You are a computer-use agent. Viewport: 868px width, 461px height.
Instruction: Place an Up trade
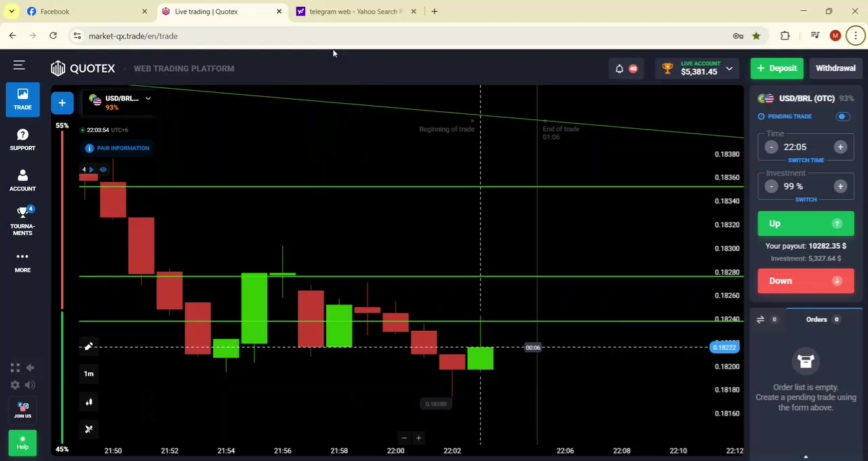pos(806,224)
